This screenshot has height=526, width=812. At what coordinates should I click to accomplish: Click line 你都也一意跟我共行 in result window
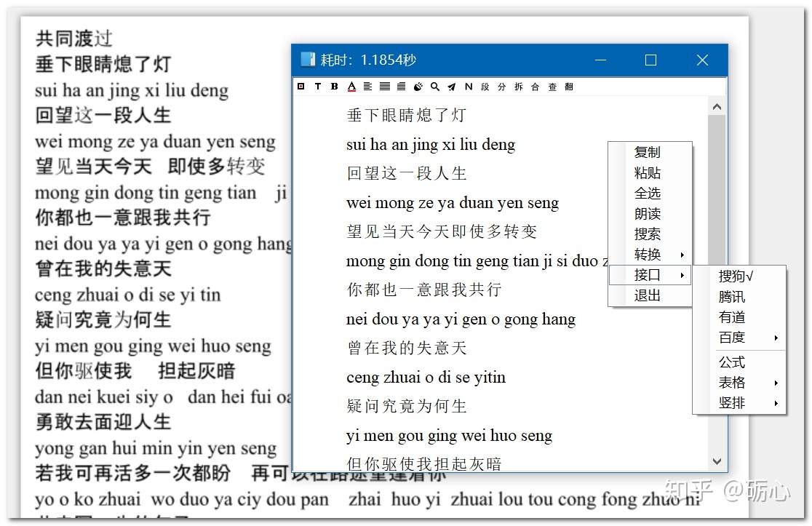425,290
